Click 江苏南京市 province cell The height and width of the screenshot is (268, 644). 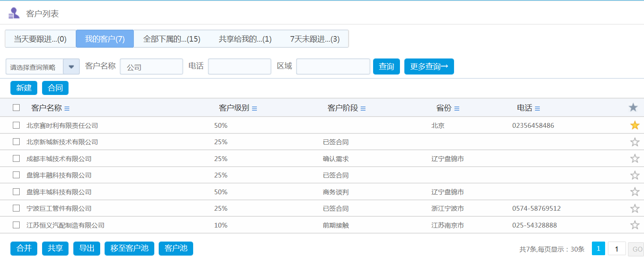tap(447, 226)
